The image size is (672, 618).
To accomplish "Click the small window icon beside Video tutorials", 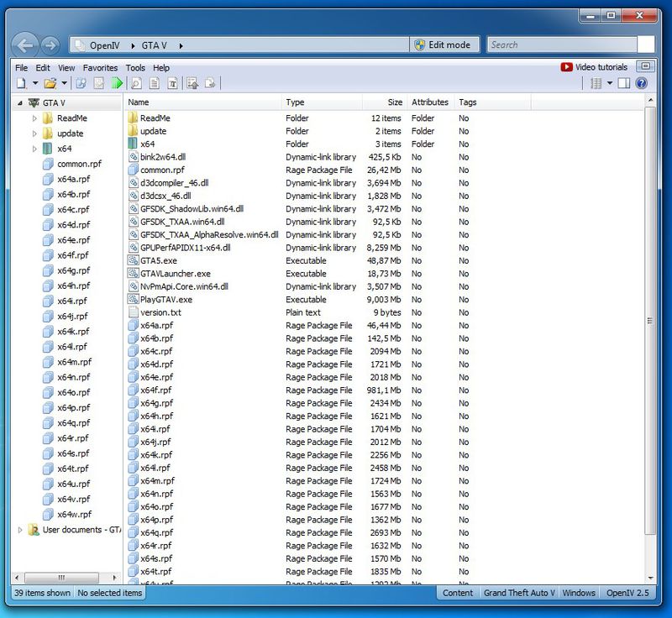I will tap(645, 66).
